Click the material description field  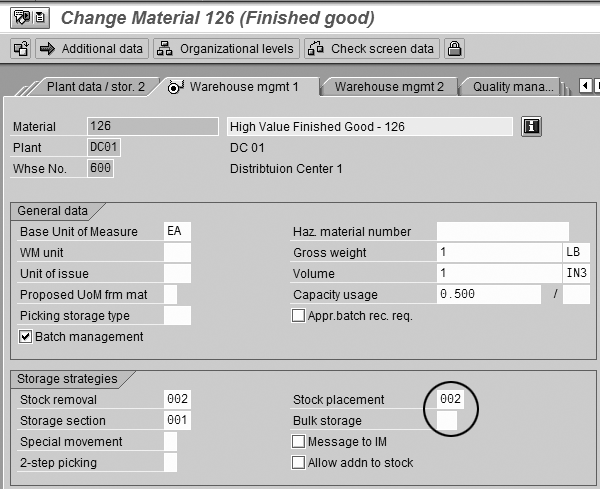point(370,126)
